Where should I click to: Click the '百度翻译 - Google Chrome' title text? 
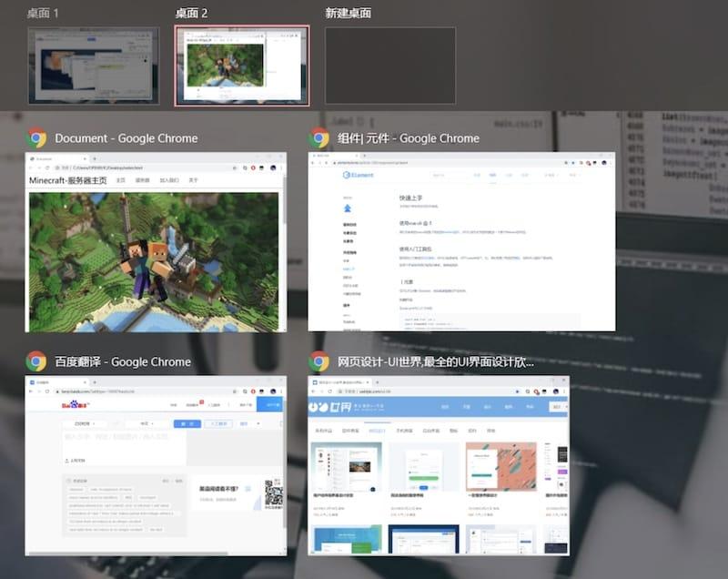[x=123, y=361]
